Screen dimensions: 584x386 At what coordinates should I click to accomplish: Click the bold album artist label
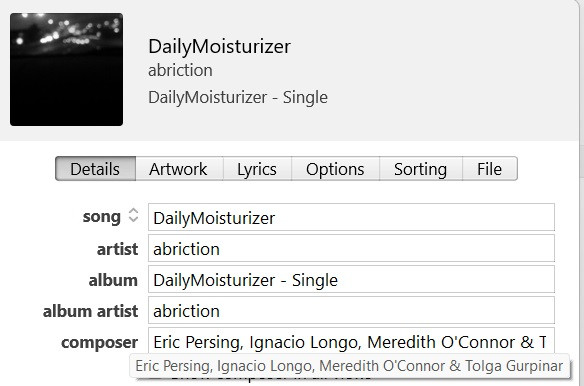pos(91,311)
